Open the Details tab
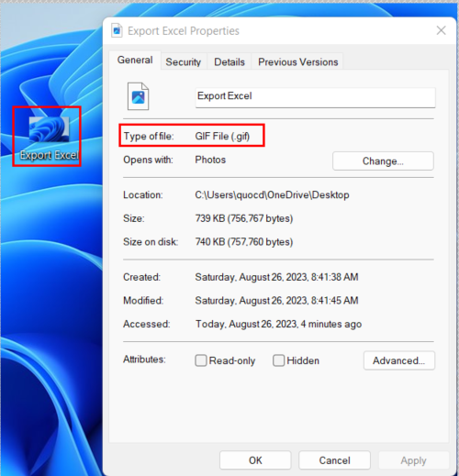This screenshot has width=459, height=476. point(229,62)
